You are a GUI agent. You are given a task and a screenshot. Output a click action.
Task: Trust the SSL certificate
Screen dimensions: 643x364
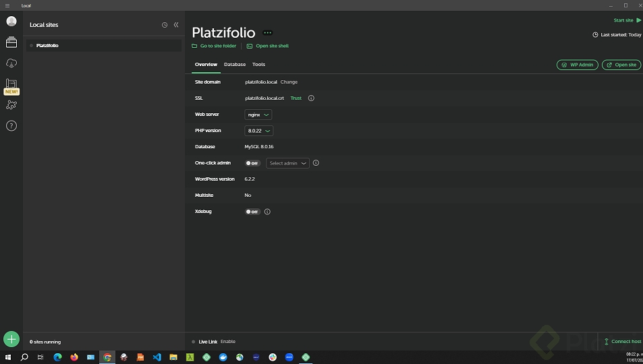[296, 98]
